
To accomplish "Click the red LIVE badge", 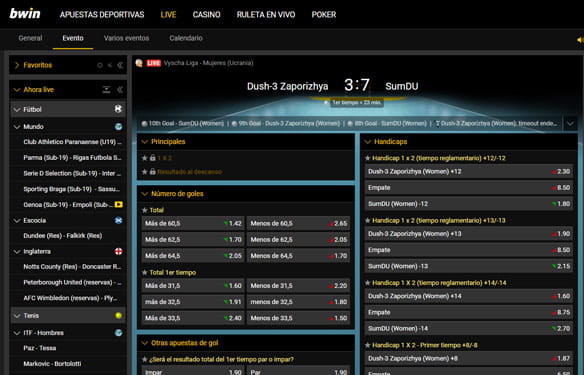I will pos(153,63).
